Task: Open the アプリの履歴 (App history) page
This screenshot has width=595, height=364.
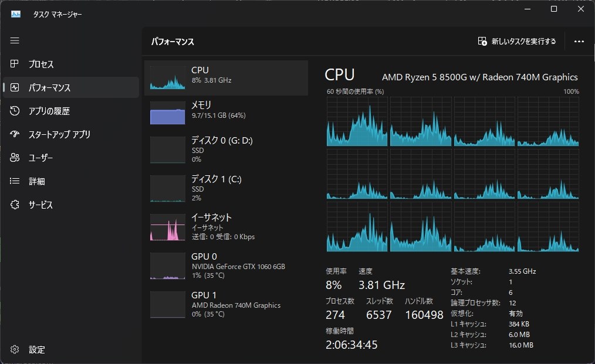Action: (x=47, y=111)
